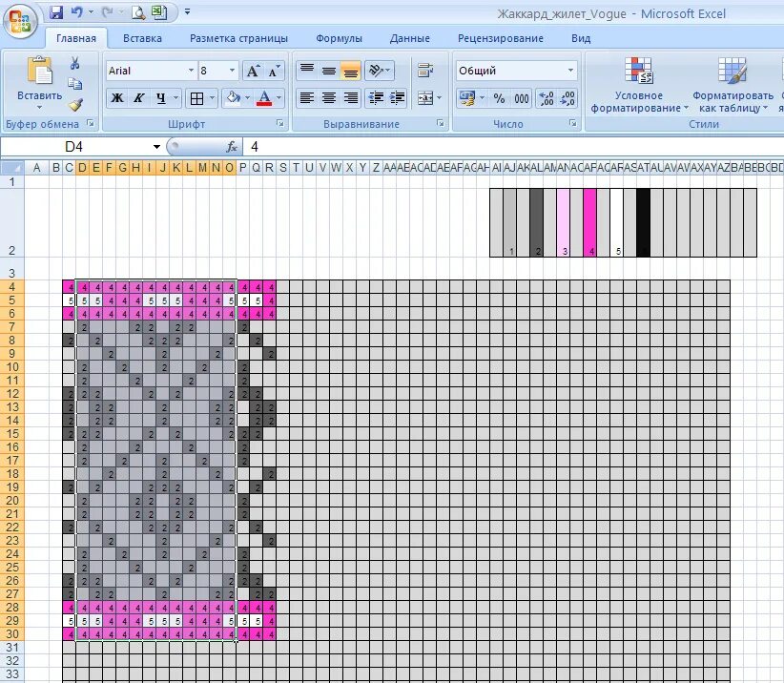Open number format Общий dropdown

(x=570, y=71)
